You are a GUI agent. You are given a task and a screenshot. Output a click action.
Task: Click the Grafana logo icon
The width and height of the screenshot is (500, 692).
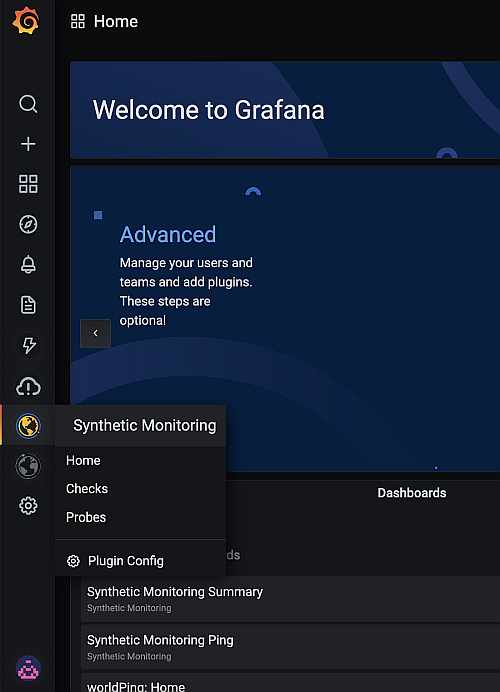click(x=26, y=20)
